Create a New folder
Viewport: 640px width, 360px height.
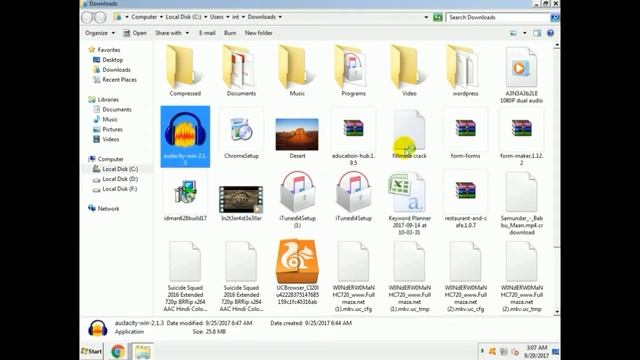[258, 33]
